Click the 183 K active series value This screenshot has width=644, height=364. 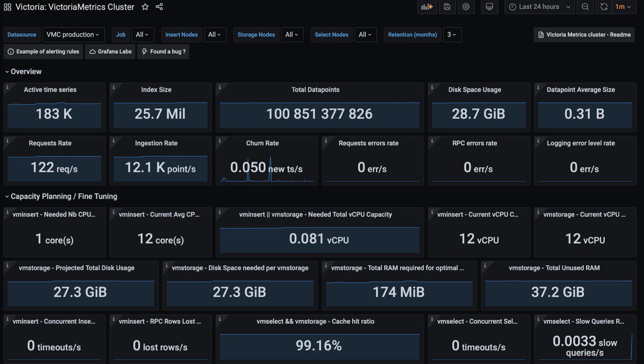54,114
